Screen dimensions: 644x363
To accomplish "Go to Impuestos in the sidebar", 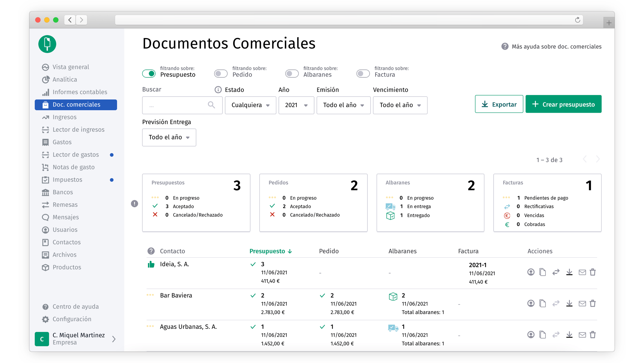I will [67, 180].
